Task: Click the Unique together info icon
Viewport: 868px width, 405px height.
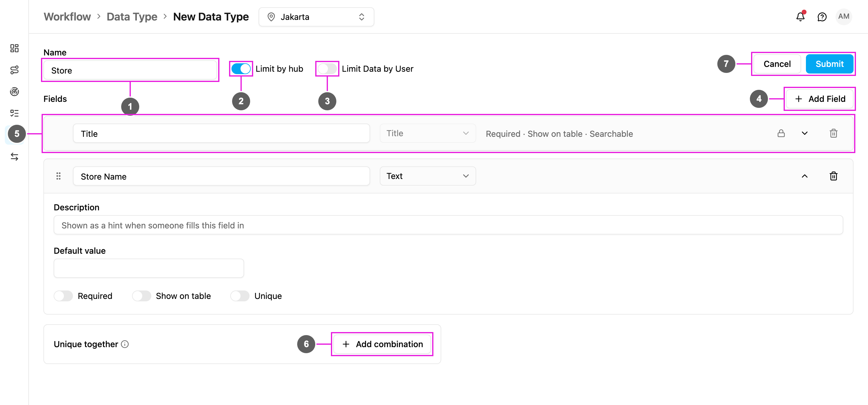Action: [125, 344]
